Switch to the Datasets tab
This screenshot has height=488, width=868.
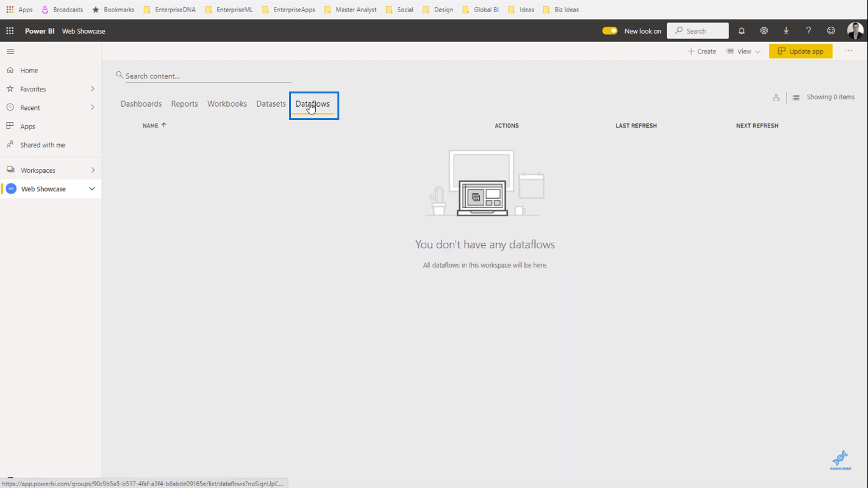271,104
